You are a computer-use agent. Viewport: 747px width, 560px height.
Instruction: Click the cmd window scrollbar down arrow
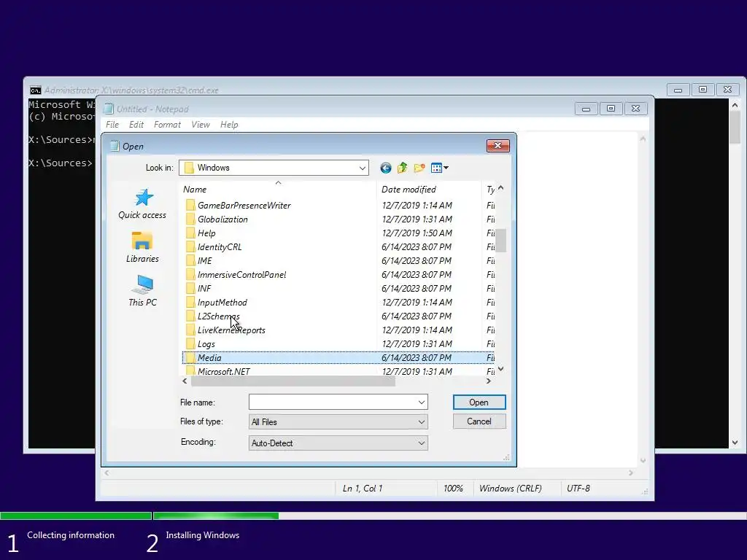tap(735, 443)
